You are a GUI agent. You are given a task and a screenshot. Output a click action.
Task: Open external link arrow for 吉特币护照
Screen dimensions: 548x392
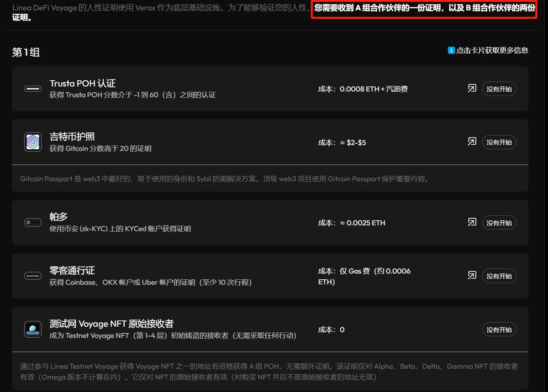click(x=472, y=142)
